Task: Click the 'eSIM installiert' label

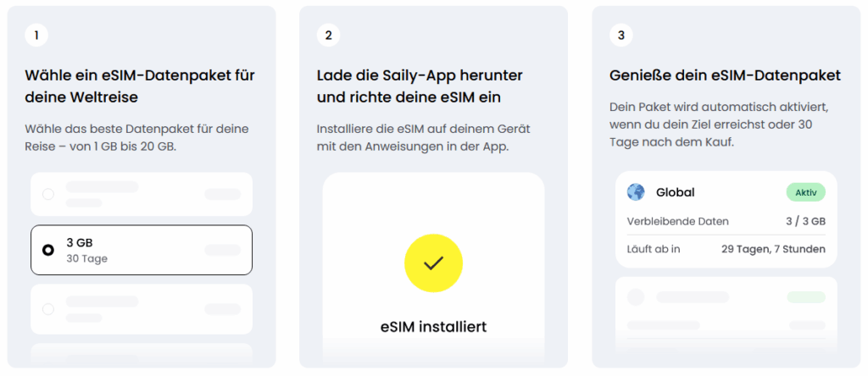Action: 433,326
